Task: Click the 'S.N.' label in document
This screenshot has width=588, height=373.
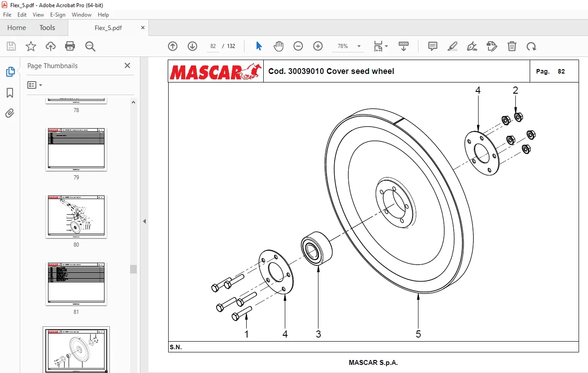Action: (176, 347)
